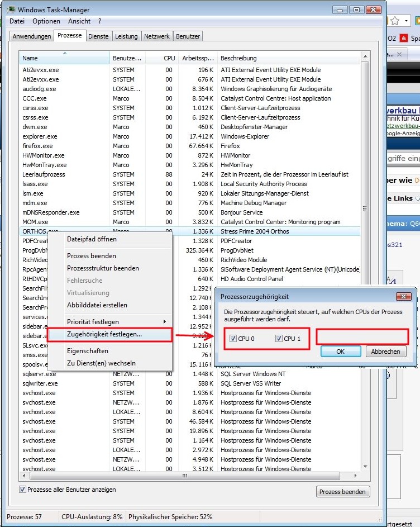Uncheck the CPU 0 checkbox
The width and height of the screenshot is (420, 527).
click(x=233, y=339)
